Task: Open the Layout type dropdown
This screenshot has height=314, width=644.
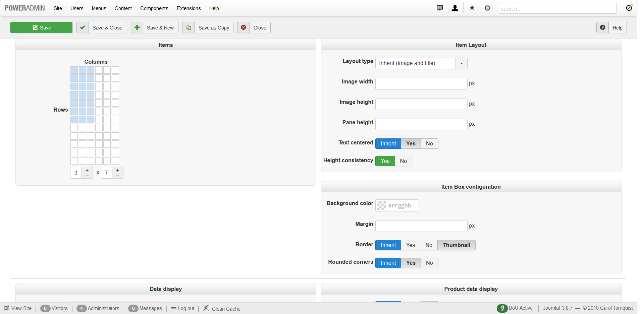Action: point(462,63)
